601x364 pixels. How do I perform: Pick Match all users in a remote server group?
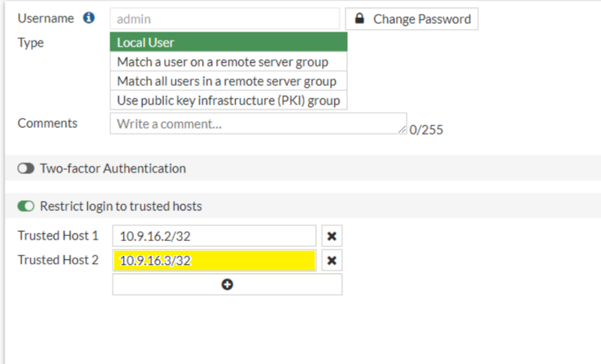[x=228, y=81]
